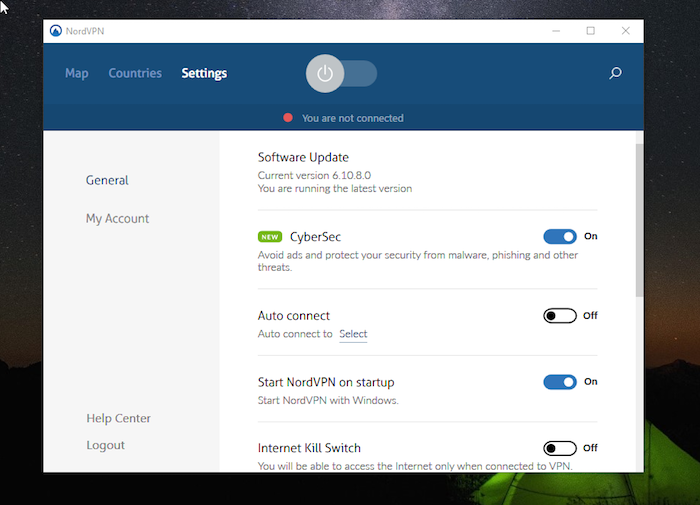Disable the CyberSec toggle
Image resolution: width=700 pixels, height=505 pixels.
[560, 237]
